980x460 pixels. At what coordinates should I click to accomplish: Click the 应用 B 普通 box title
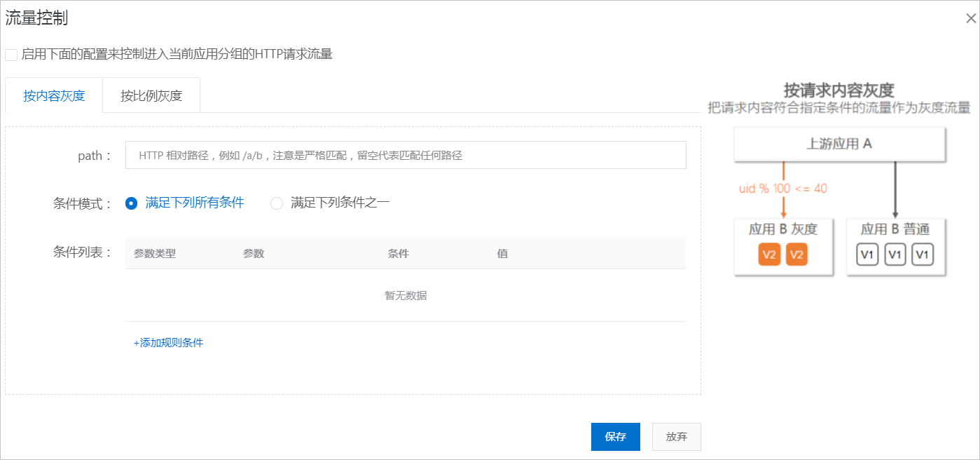pos(895,229)
